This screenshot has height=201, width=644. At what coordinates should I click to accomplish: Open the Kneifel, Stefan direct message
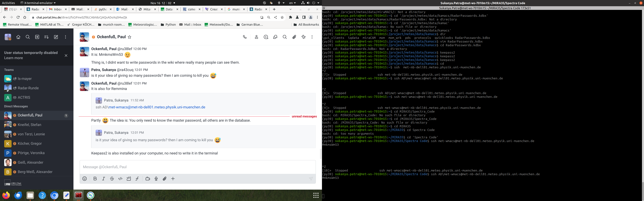(30, 125)
